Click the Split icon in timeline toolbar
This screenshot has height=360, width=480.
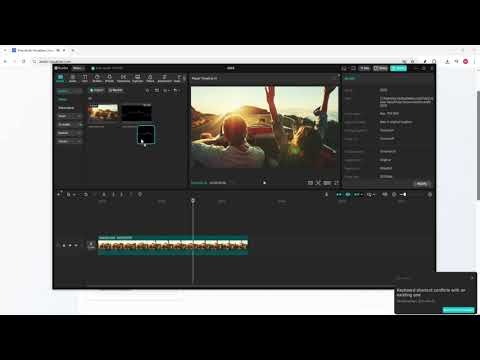(104, 194)
